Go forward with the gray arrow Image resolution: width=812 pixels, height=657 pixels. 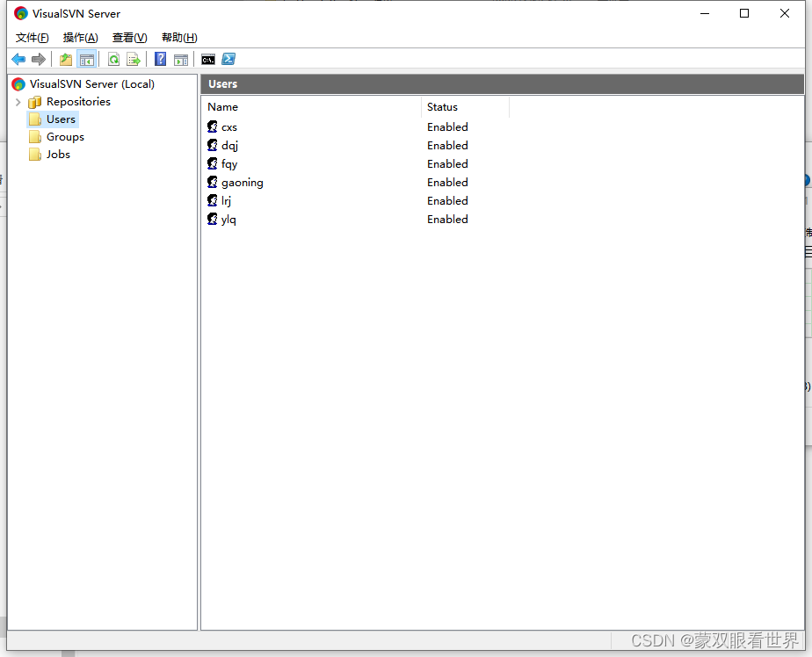pyautogui.click(x=39, y=60)
